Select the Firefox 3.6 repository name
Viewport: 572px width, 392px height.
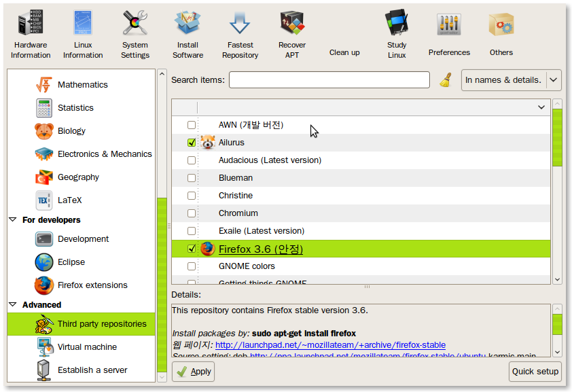260,249
